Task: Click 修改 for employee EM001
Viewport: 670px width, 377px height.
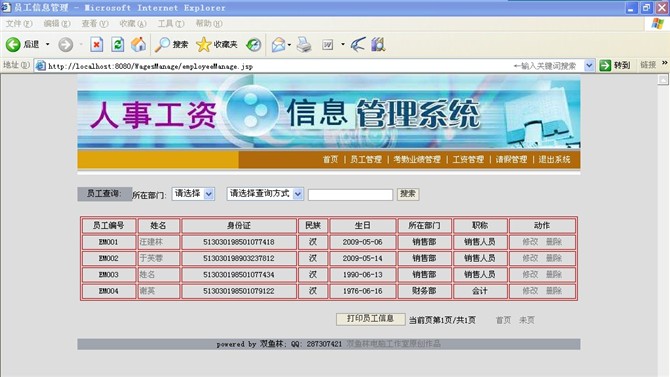Action: pos(530,242)
